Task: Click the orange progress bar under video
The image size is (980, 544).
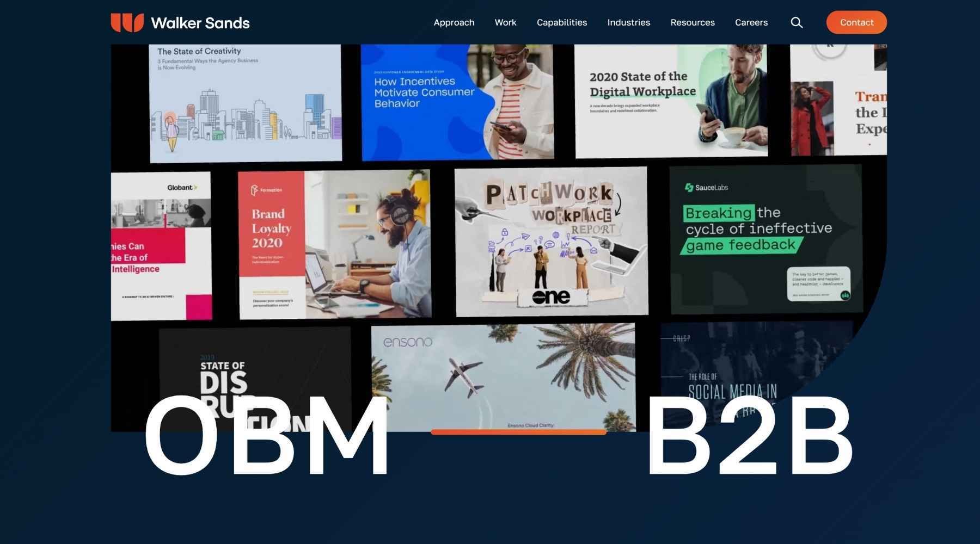Action: point(518,432)
